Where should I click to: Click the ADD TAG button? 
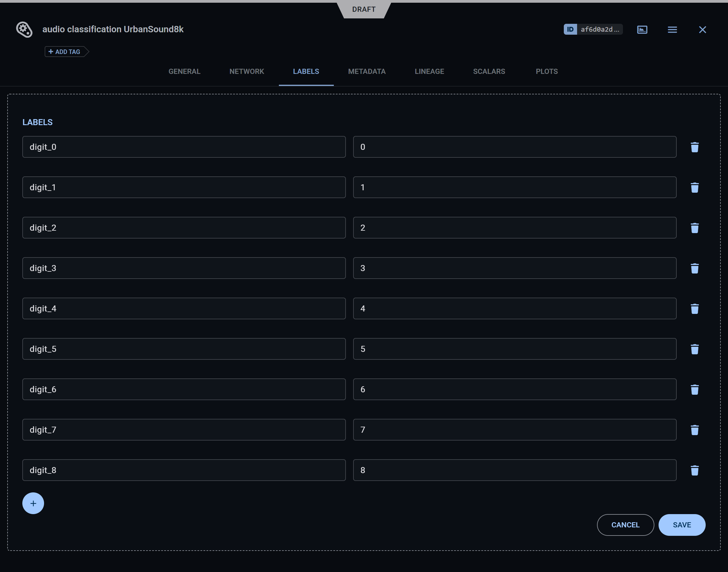(64, 52)
